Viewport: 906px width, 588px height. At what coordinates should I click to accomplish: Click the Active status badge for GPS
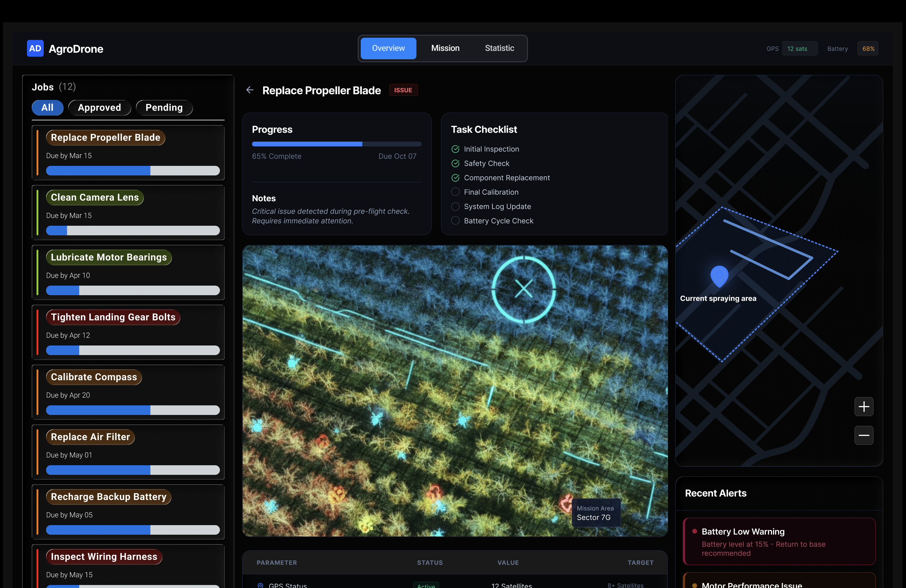point(426,585)
